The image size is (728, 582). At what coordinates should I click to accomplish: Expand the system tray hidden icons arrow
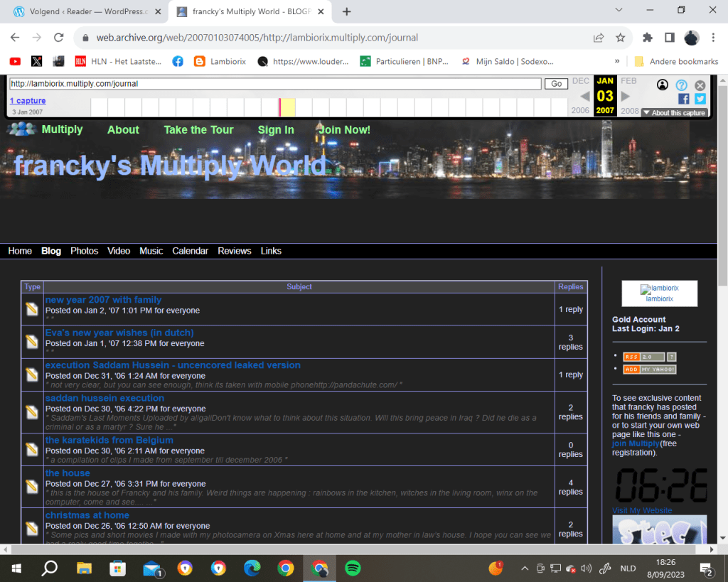pyautogui.click(x=525, y=568)
